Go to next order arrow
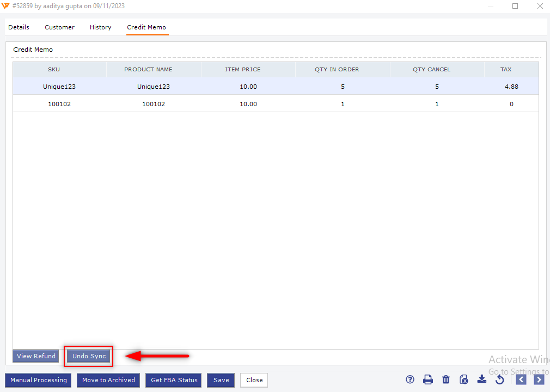Screen dimensions: 550x392 [539, 379]
